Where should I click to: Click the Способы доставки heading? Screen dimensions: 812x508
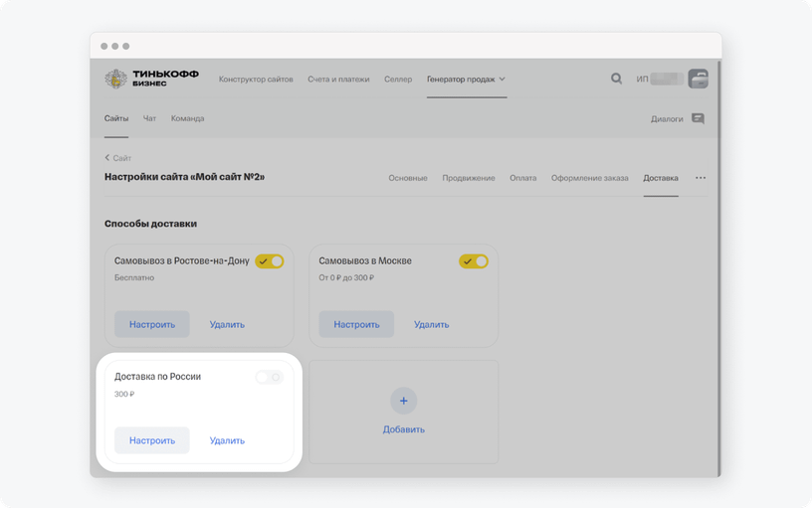click(150, 224)
